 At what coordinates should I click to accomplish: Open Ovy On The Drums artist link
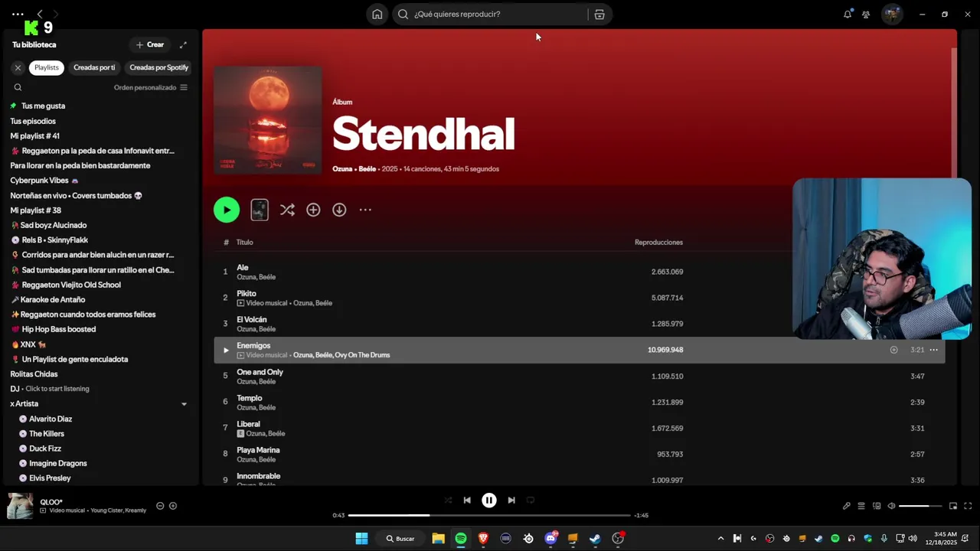(362, 355)
